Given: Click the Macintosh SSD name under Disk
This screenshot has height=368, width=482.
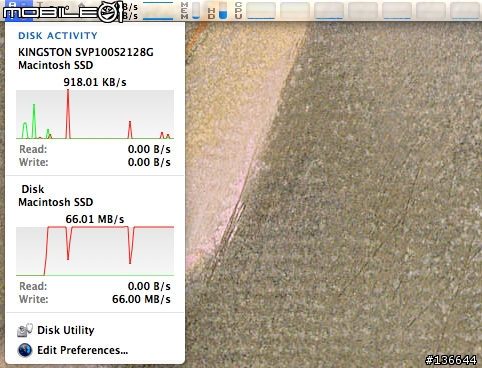Looking at the screenshot, I should [56, 202].
